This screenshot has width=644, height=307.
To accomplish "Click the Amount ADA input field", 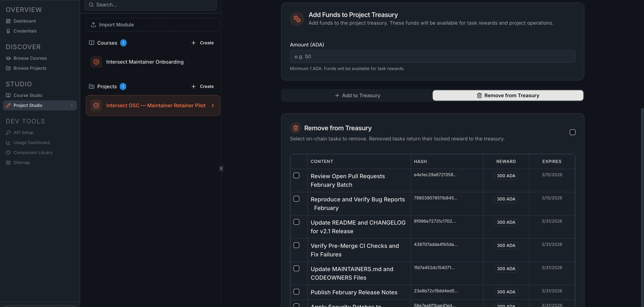I will [432, 56].
